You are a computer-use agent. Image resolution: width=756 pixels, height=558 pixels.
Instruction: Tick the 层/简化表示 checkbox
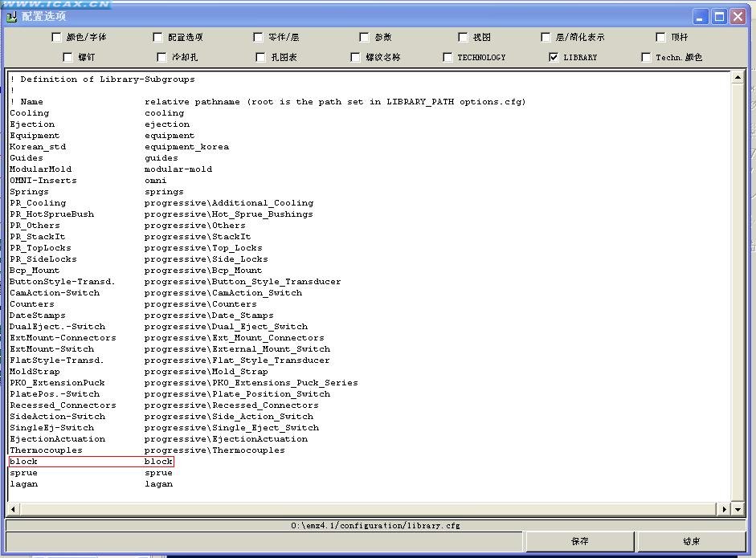[546, 37]
